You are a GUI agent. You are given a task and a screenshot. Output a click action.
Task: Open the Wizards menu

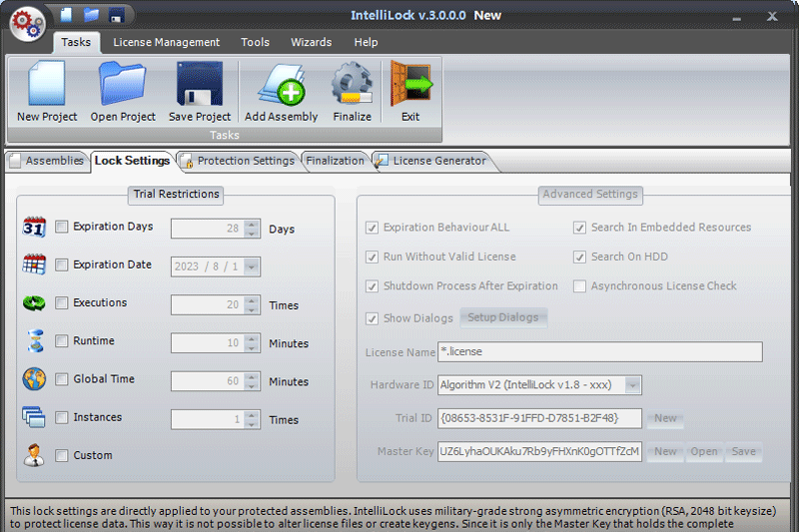point(311,42)
